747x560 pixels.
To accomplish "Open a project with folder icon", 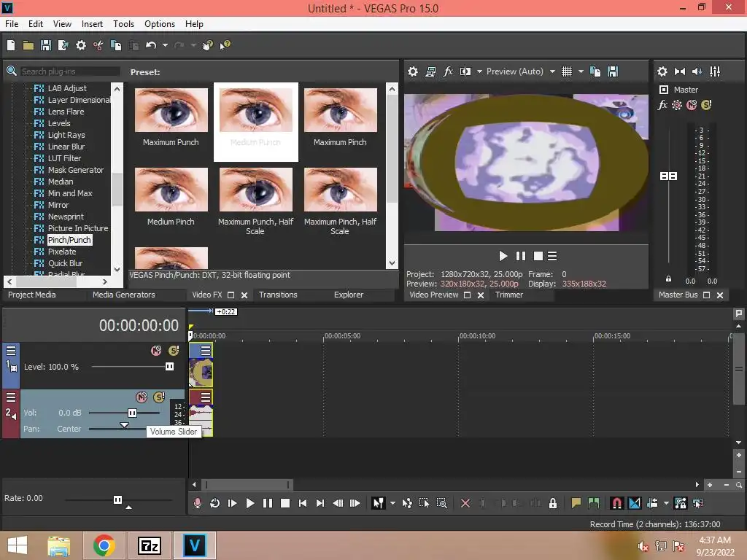I will 28,45.
